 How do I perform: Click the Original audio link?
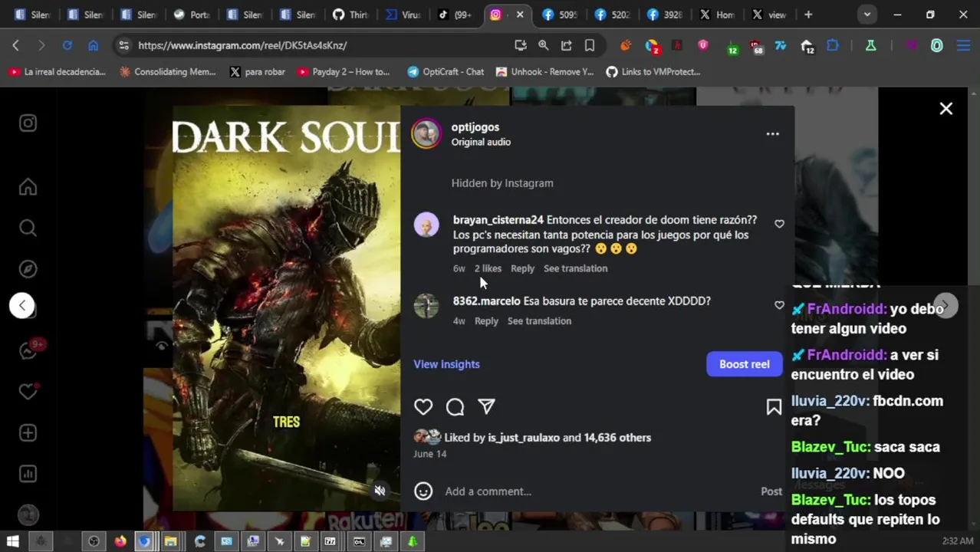[481, 142]
